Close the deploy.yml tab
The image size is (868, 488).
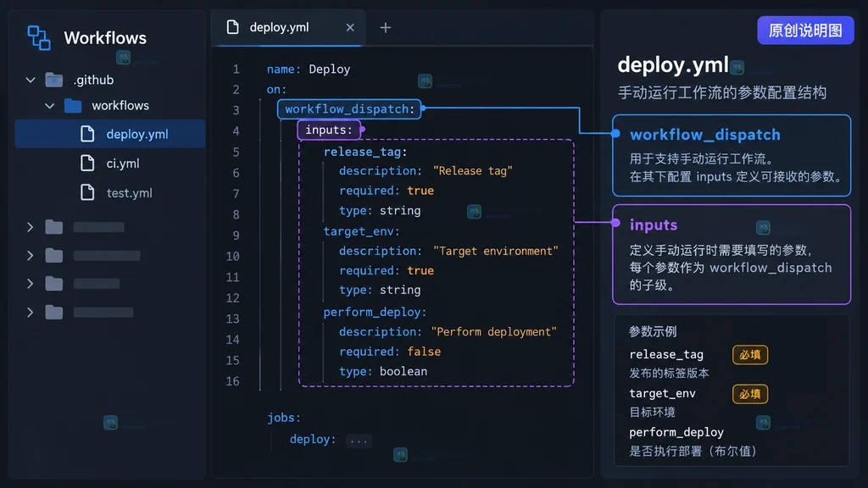[350, 27]
